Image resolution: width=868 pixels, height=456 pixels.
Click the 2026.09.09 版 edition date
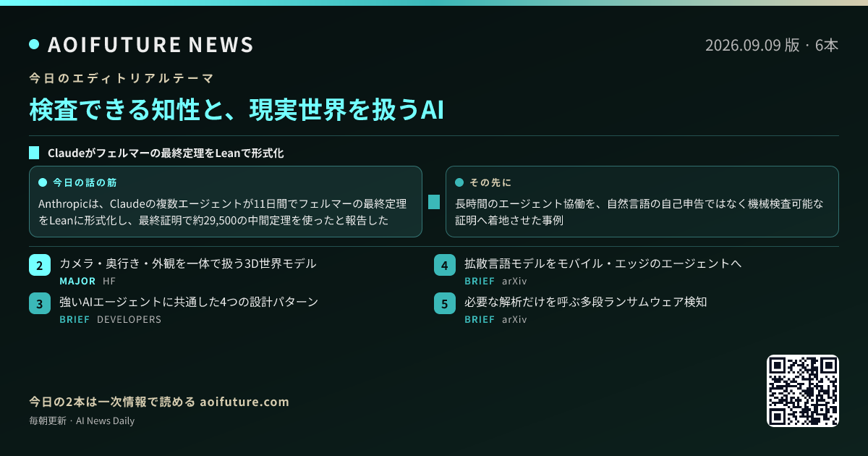(x=752, y=45)
